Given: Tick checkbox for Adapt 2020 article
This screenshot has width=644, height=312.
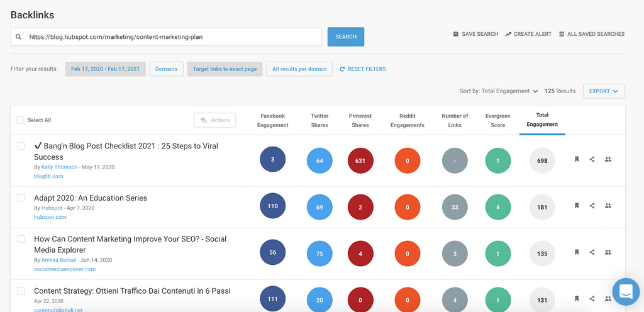Looking at the screenshot, I should click(x=21, y=198).
